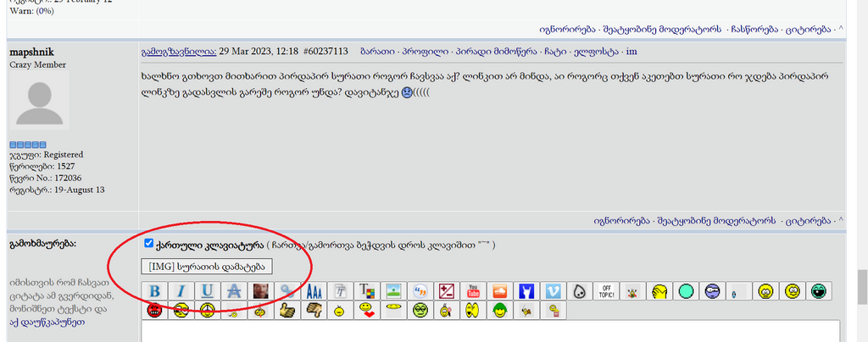Viewport: 868px width, 342px height.
Task: Insert the blue smiley with glasses
Action: click(x=712, y=291)
